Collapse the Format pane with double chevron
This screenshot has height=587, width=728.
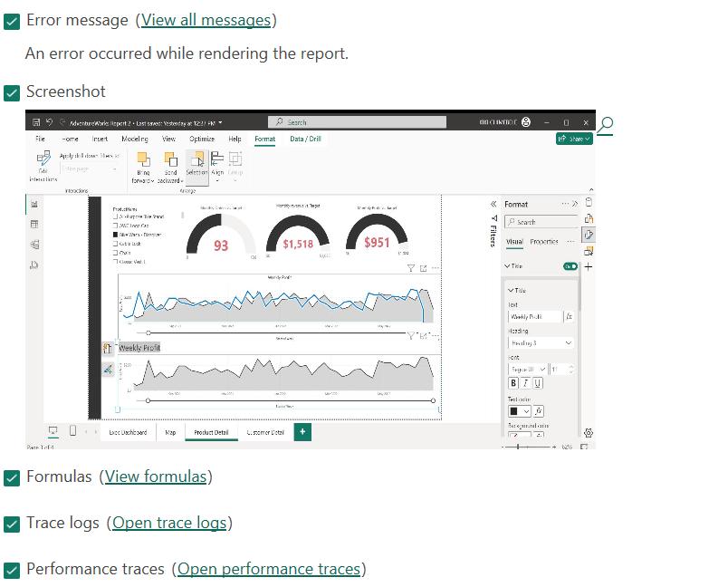tap(575, 204)
